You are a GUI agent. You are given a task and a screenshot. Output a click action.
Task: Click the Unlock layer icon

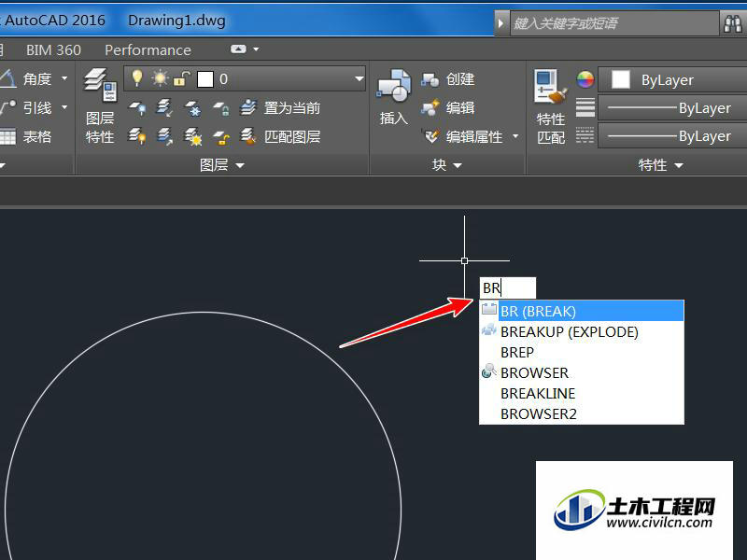pyautogui.click(x=221, y=137)
